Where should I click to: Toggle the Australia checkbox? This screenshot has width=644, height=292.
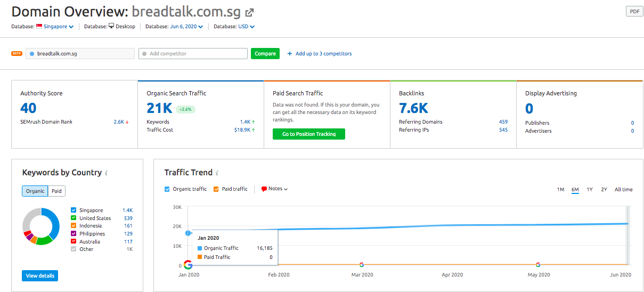[74, 241]
